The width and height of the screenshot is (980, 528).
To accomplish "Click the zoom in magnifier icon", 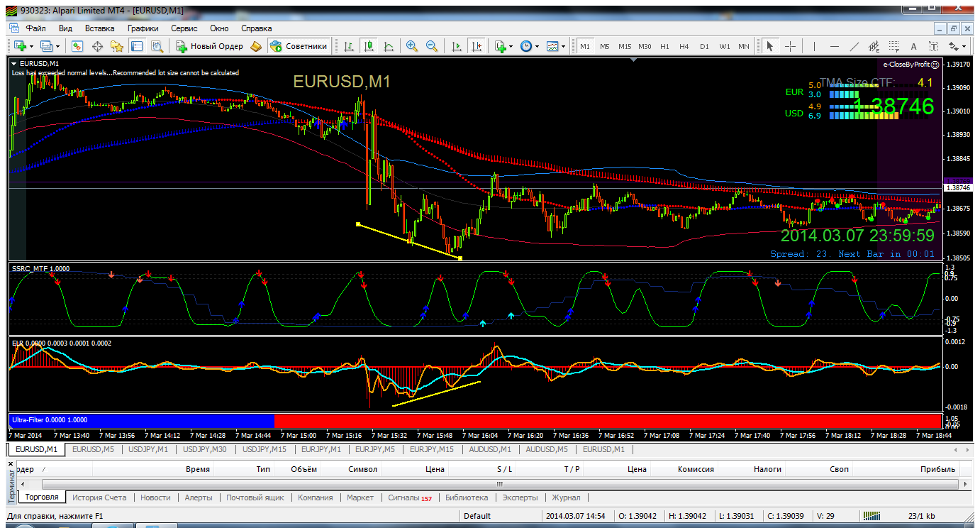I will point(411,46).
